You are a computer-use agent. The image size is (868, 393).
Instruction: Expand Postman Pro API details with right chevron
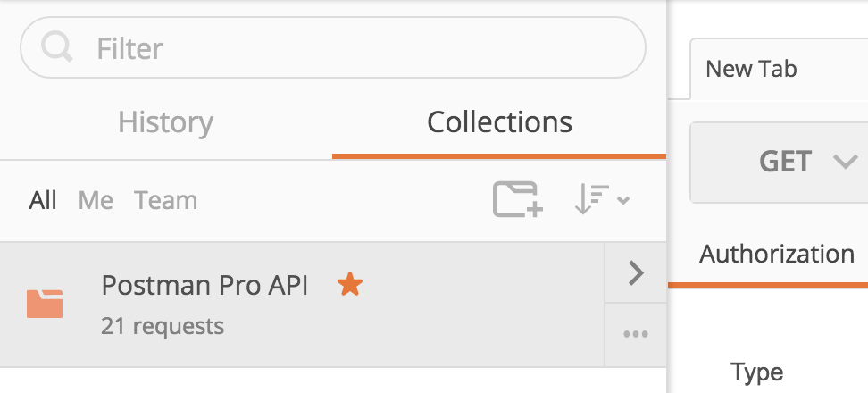[x=636, y=273]
